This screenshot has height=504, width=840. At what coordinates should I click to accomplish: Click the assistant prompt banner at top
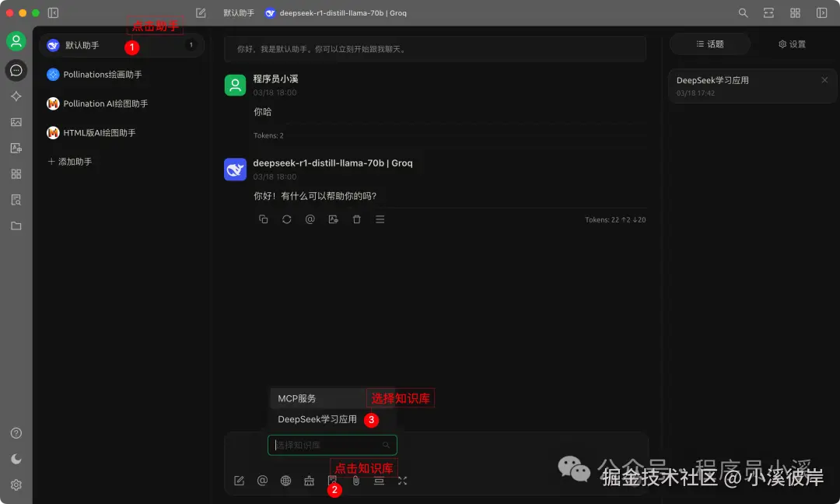click(435, 49)
